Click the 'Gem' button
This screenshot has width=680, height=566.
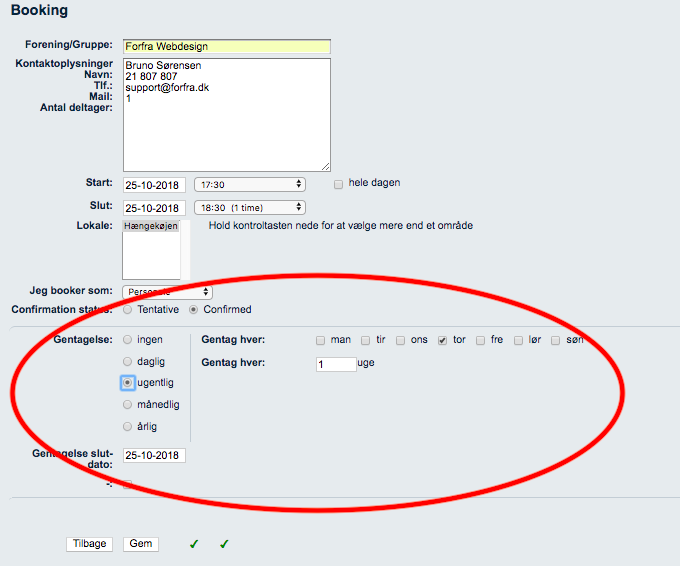(x=141, y=544)
